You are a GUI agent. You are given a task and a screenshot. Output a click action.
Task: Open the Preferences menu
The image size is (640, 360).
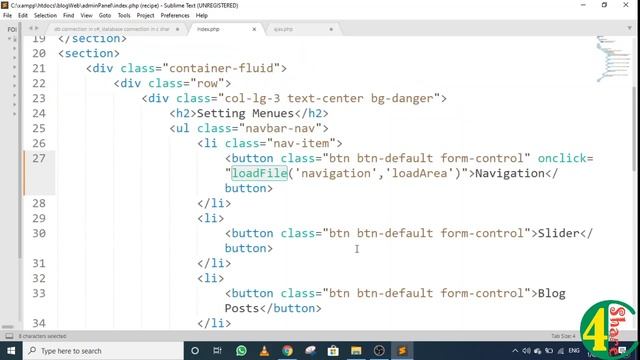(x=175, y=16)
